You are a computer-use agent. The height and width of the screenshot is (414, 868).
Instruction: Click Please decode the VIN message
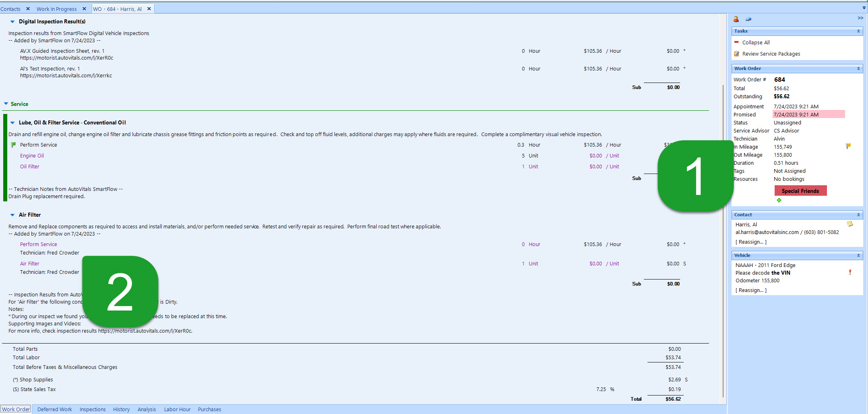click(763, 273)
